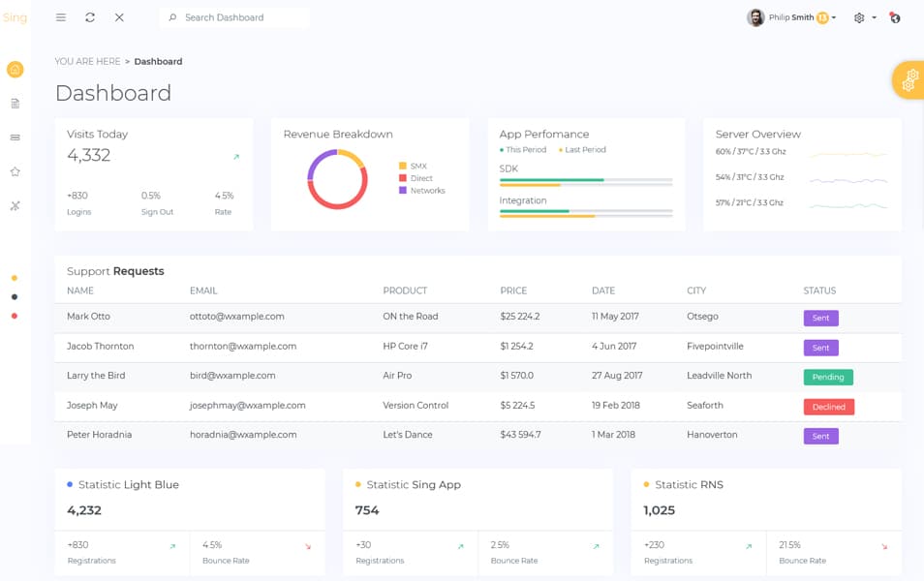
Task: Open the document page from the sidebar
Action: 14,103
